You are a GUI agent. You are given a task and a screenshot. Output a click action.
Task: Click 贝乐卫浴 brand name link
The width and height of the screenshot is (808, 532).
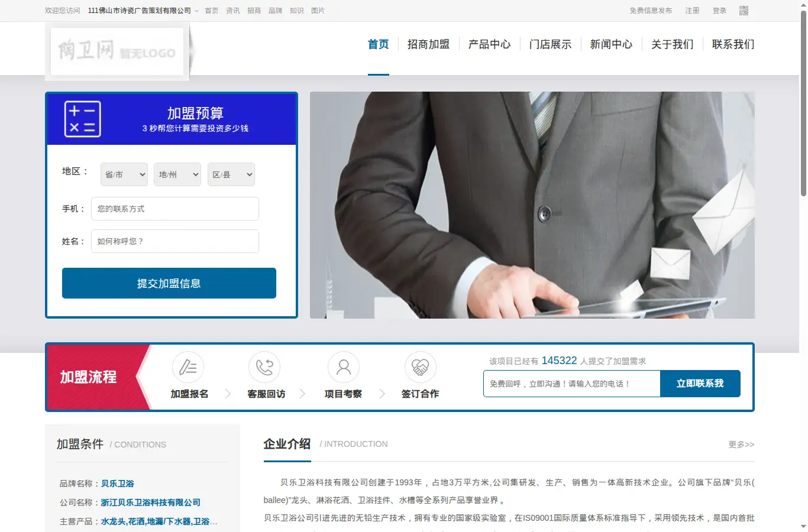point(118,484)
